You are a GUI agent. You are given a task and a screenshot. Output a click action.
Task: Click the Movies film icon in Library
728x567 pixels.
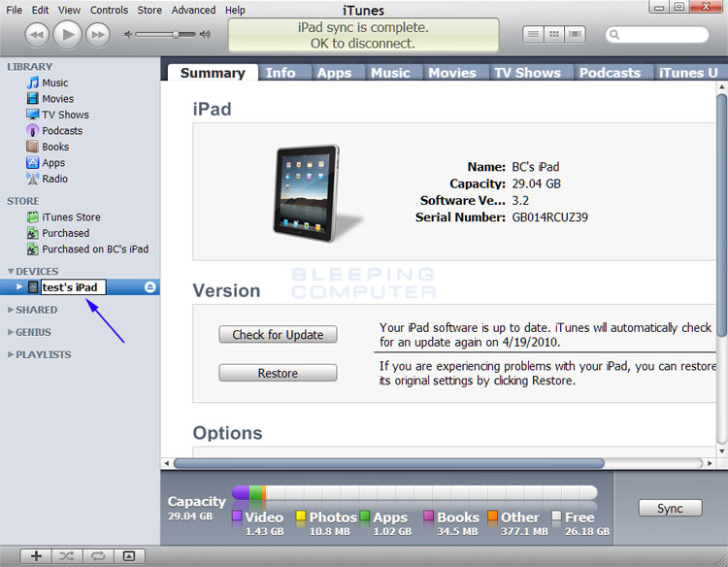[32, 98]
